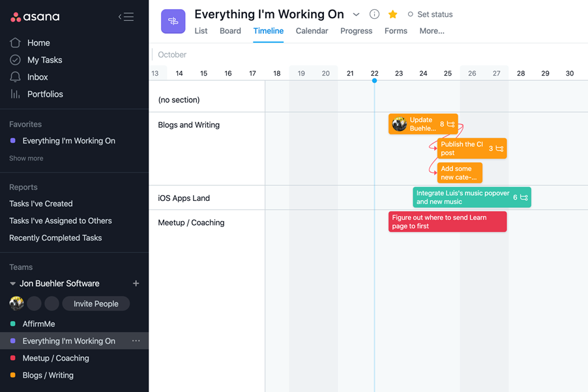588x392 pixels.
Task: Select the Timeline tab
Action: [x=269, y=31]
